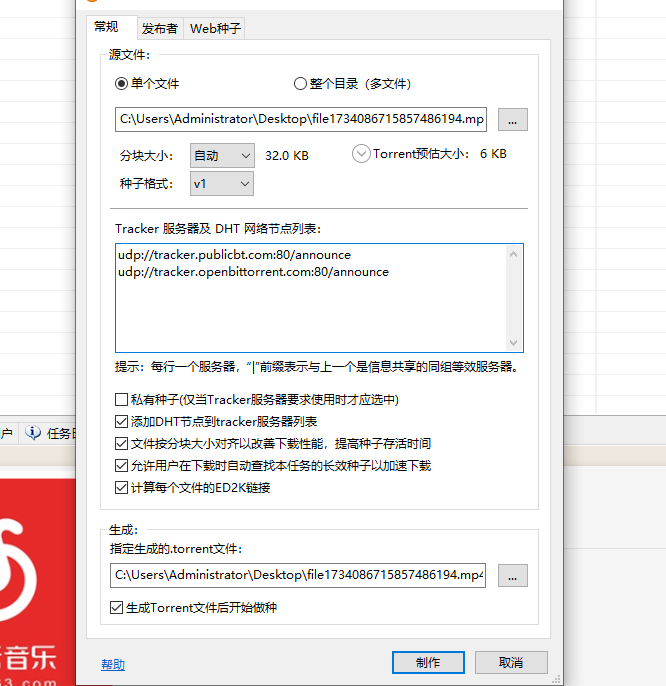
Task: Open the 种子格式 v1 dropdown
Action: (221, 184)
